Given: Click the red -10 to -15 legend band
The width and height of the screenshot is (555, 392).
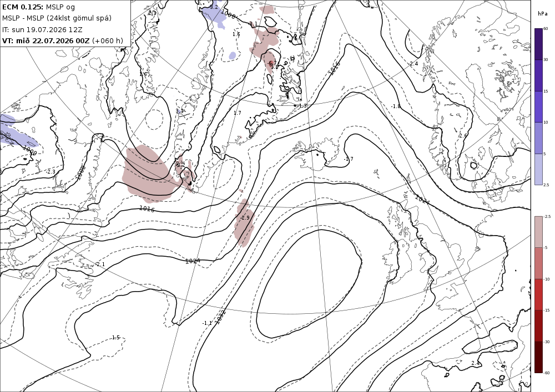Looking at the screenshot, I should [x=538, y=294].
